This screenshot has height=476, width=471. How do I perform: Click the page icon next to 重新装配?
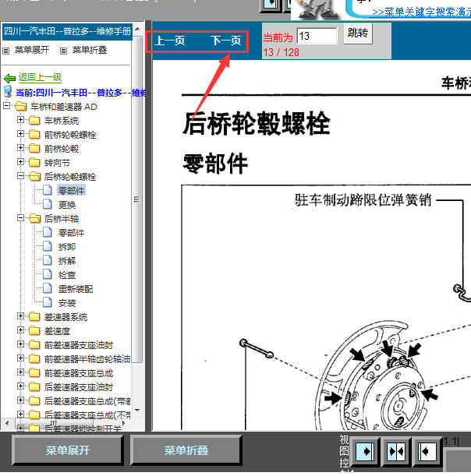(x=47, y=288)
